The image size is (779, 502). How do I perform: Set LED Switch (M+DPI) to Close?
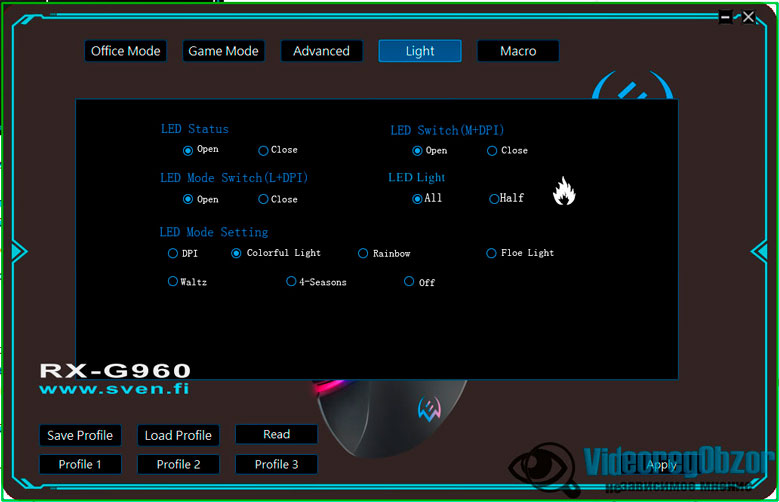point(492,151)
